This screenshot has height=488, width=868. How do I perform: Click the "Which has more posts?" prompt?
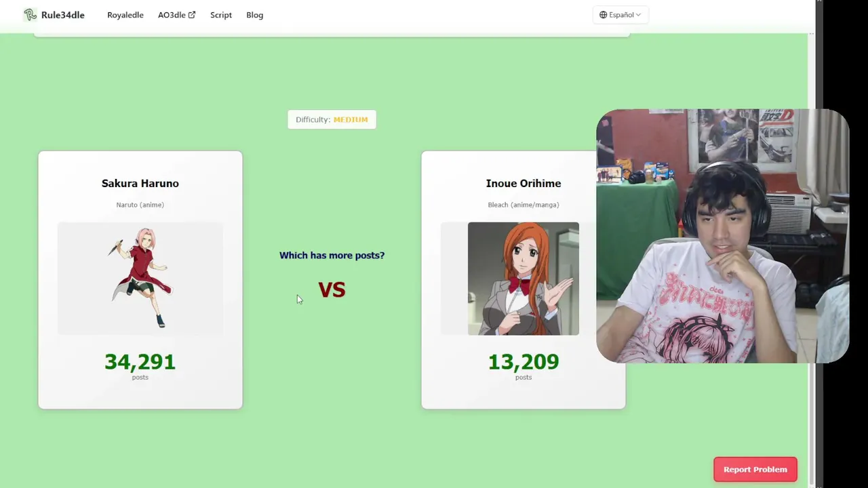coord(332,256)
